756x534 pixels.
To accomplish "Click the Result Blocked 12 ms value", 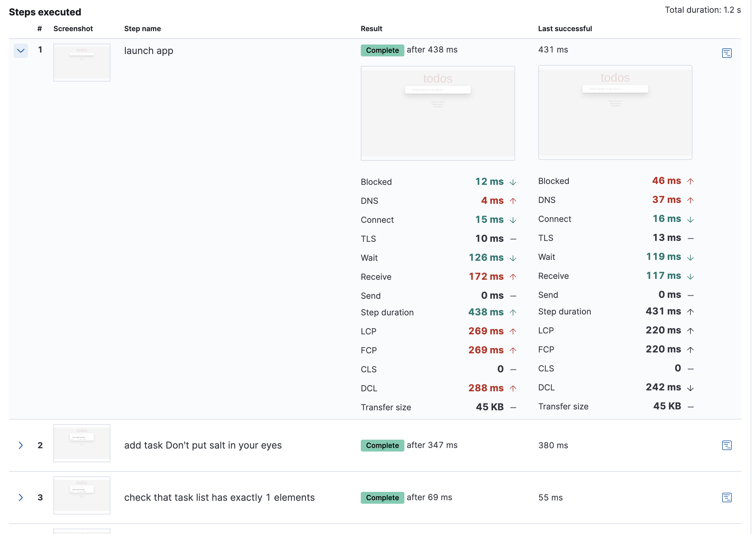I will [x=489, y=181].
